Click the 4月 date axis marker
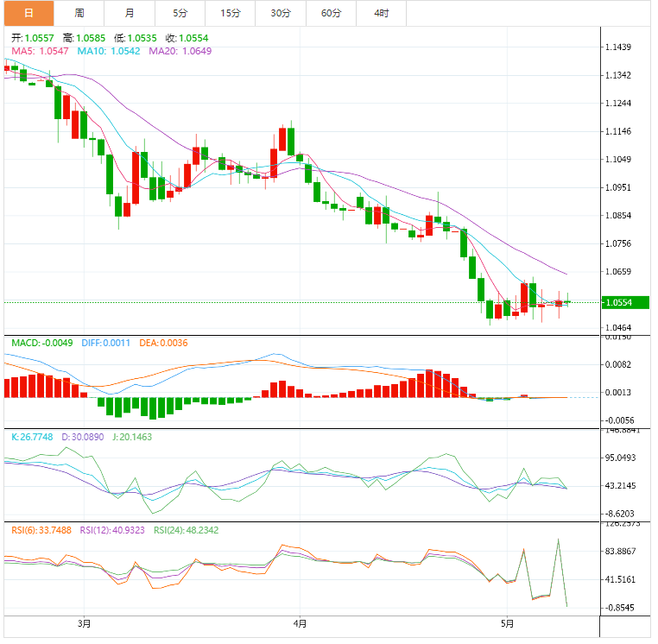Screen dimensions: 658x644 click(300, 623)
